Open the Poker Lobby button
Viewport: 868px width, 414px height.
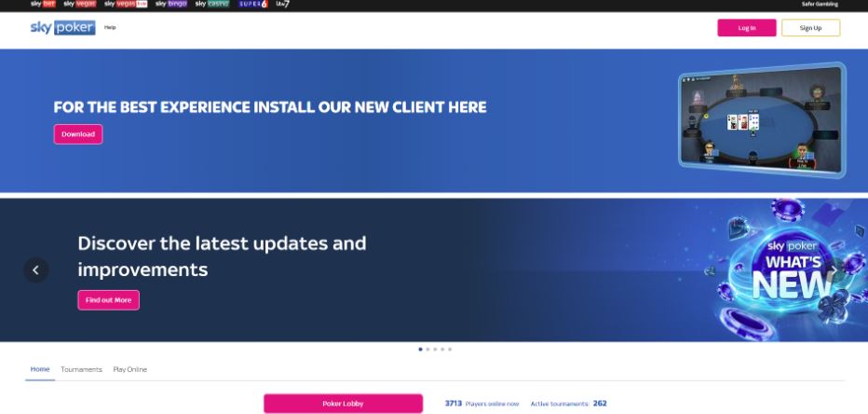click(x=344, y=404)
